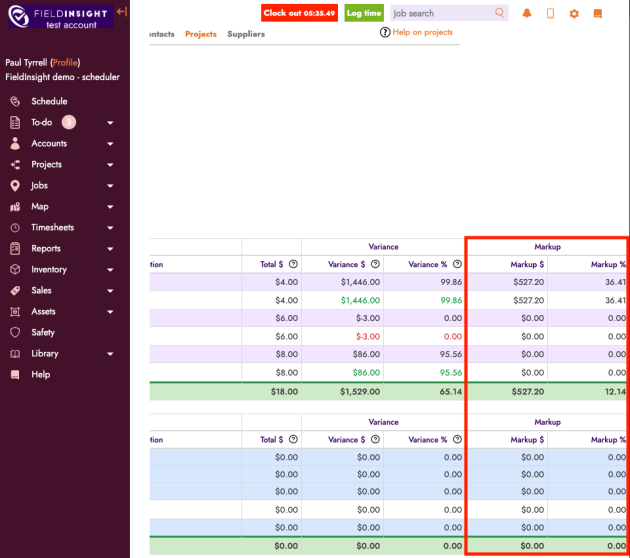Open Safety in the sidebar
Image resolution: width=630 pixels, height=558 pixels.
pos(43,332)
